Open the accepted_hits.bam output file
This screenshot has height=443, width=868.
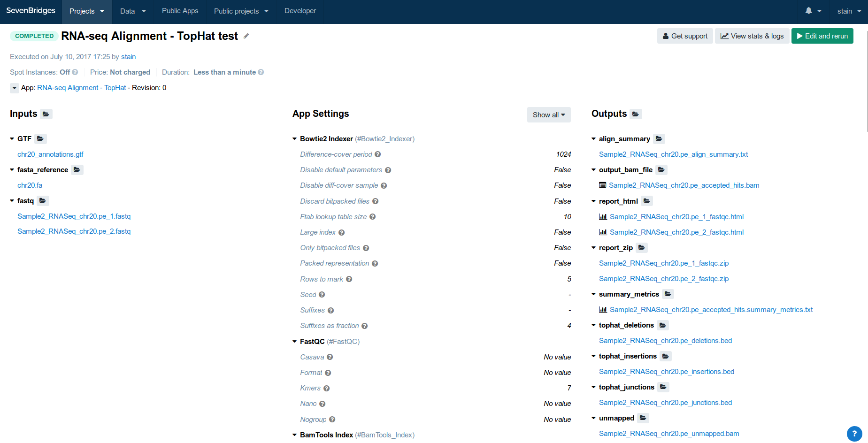[684, 185]
